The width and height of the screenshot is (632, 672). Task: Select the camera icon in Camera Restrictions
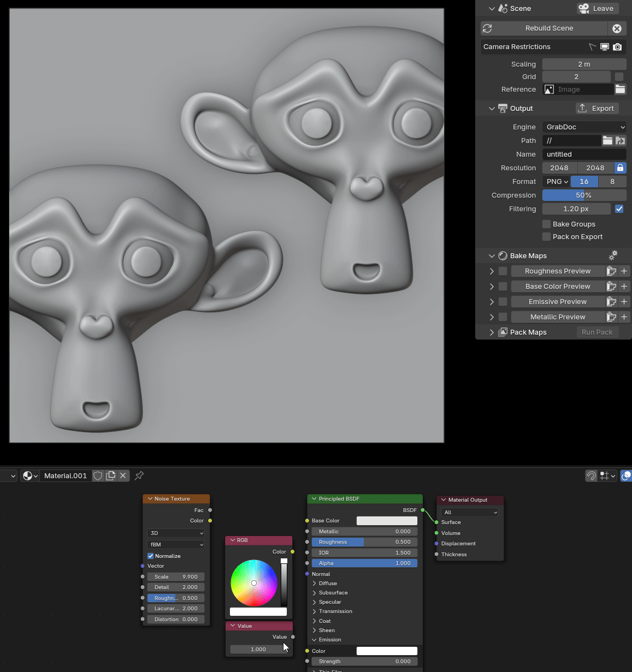618,47
